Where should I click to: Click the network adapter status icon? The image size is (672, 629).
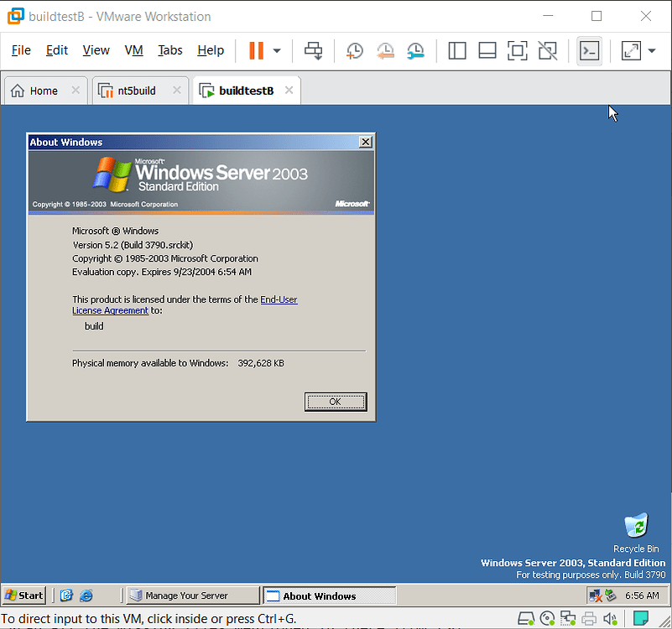568,618
